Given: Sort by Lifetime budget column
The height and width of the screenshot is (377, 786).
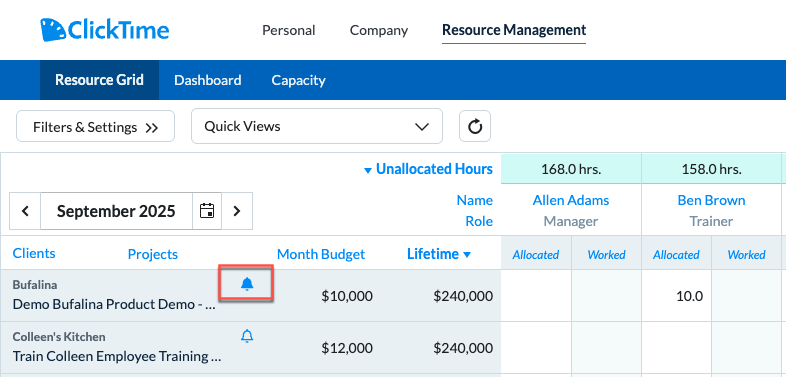Looking at the screenshot, I should [439, 254].
